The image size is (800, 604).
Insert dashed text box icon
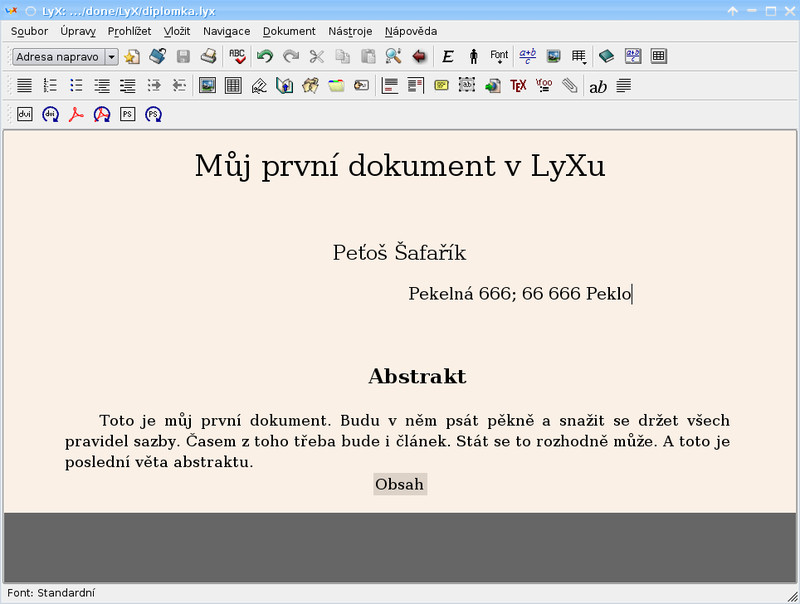click(467, 85)
